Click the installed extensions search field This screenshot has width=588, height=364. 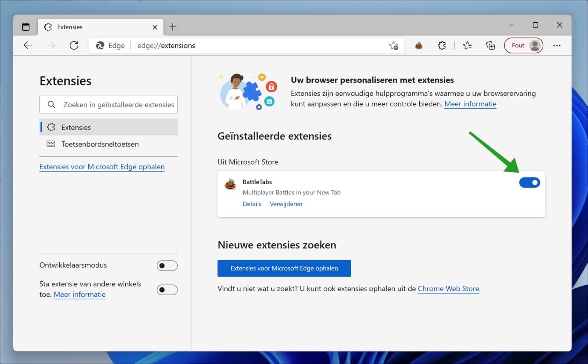click(113, 105)
